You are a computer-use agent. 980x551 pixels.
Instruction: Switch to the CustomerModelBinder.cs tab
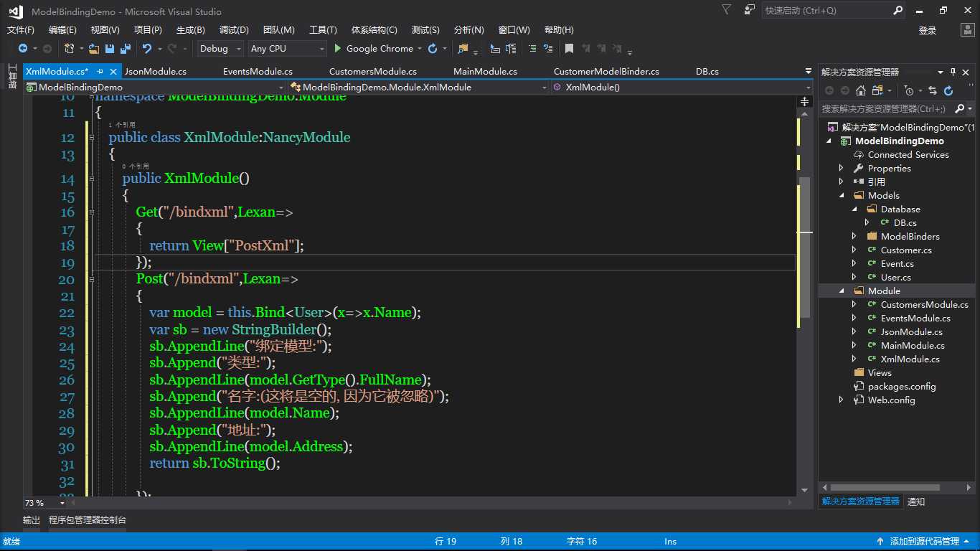(x=606, y=72)
